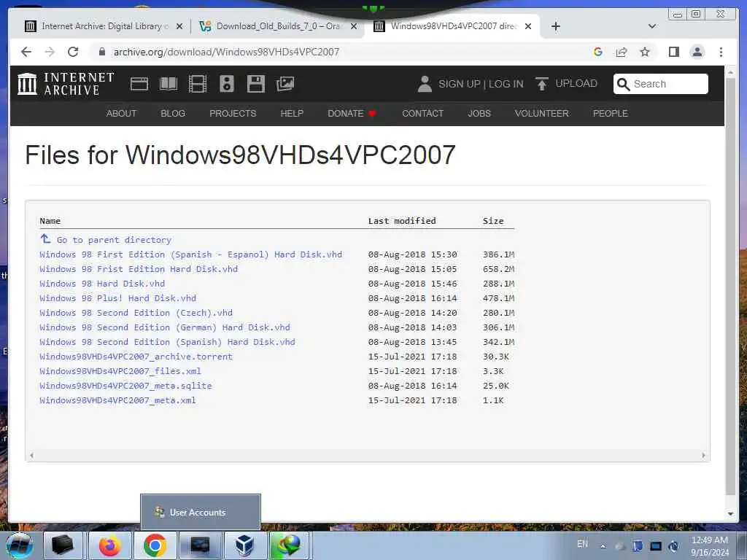
Task: Click the upload arrow icon
Action: click(542, 84)
